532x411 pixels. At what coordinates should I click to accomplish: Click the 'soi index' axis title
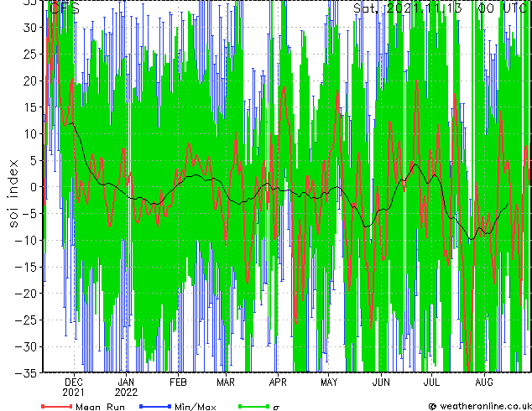pyautogui.click(x=13, y=193)
